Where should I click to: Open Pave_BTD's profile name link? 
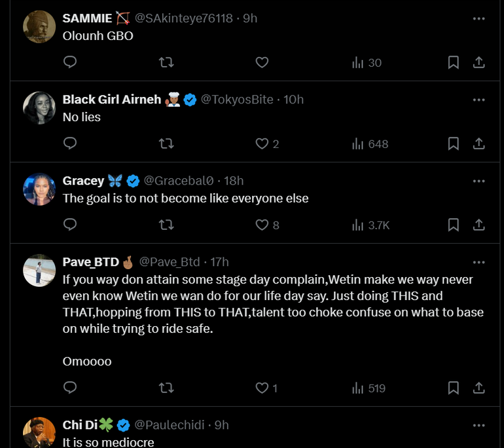(91, 262)
